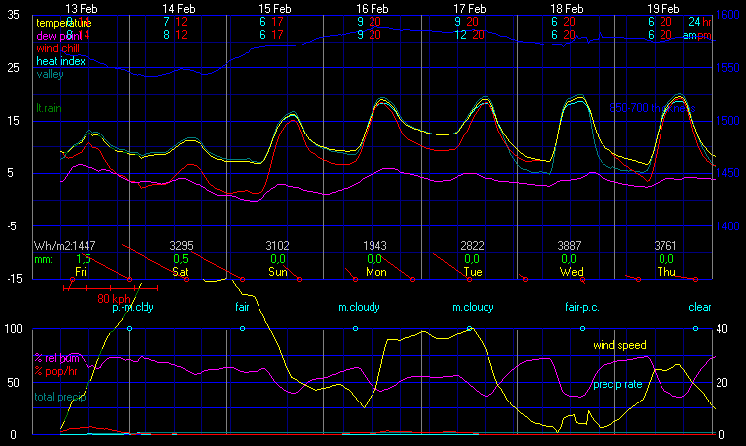Click the cloud cover circle below m.cloudy
The height and width of the screenshot is (446, 746).
355,328
